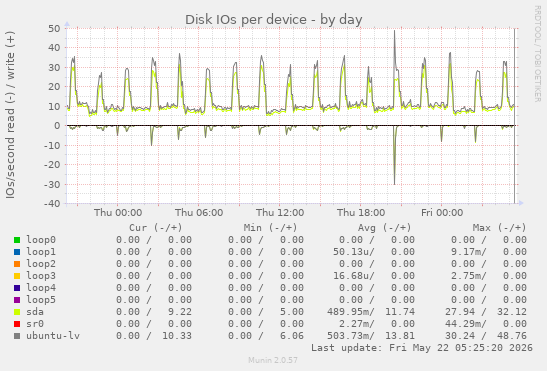Click the 'loop1' legend label

click(41, 252)
